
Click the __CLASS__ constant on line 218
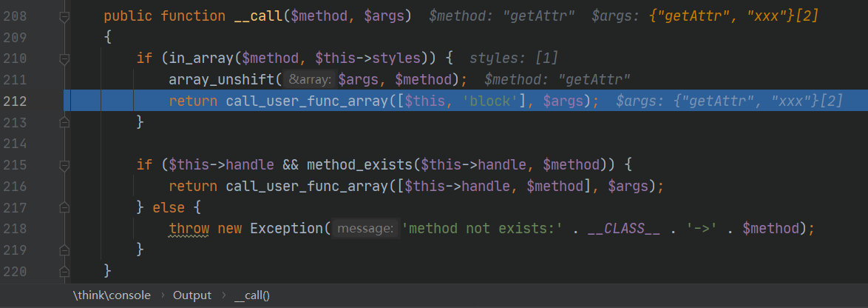click(624, 229)
